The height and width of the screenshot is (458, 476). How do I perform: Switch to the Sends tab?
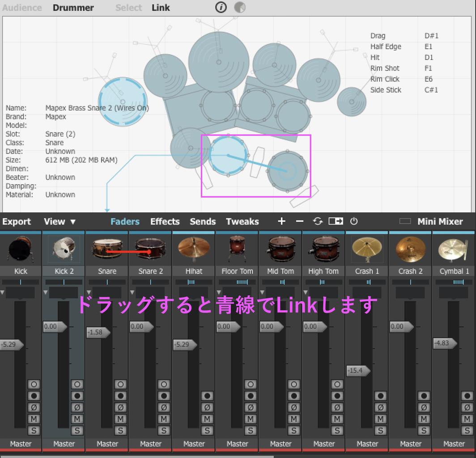pos(203,221)
